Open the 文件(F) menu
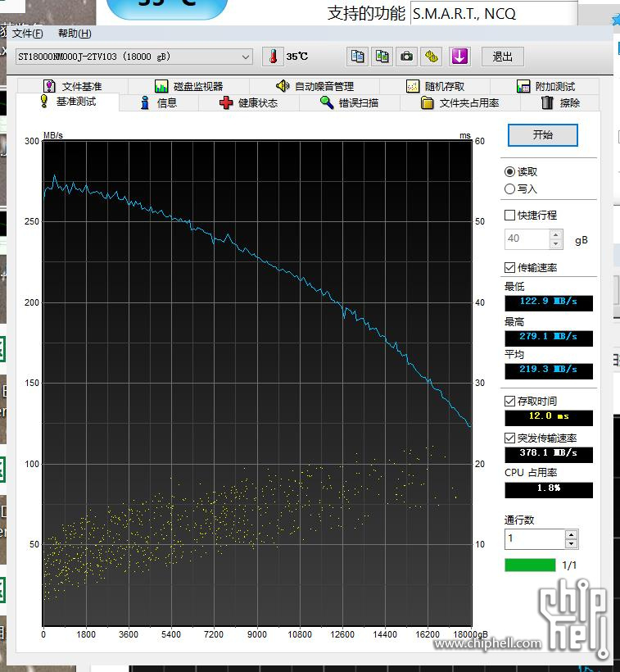The width and height of the screenshot is (620, 672). coord(28,34)
